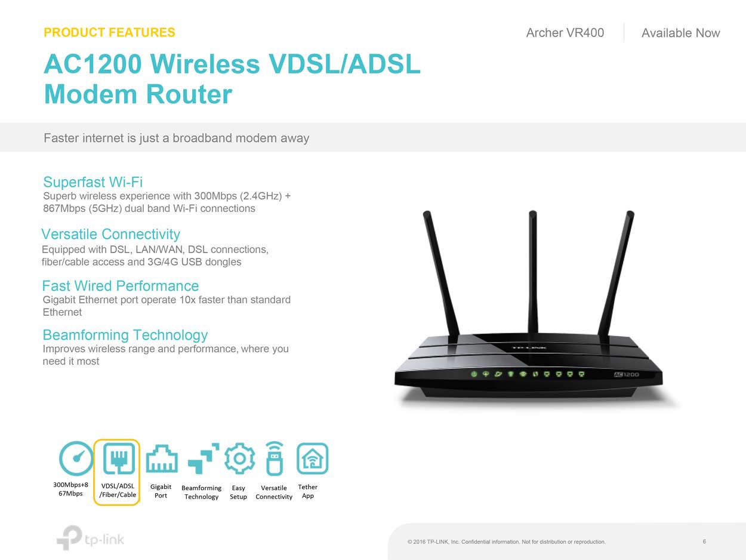Click the tp-link logo at bottom left
This screenshot has width=746, height=560.
tap(91, 537)
